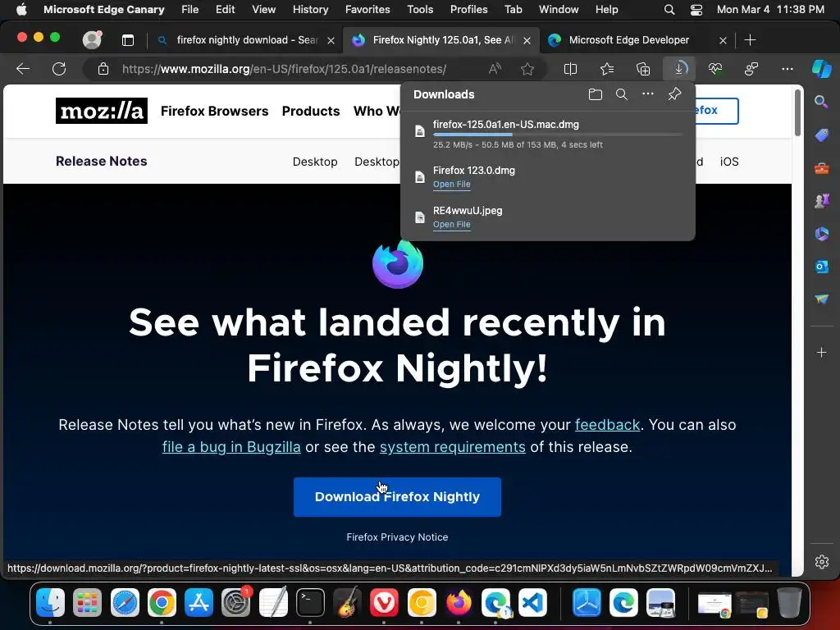Open the Favorites list icon
The height and width of the screenshot is (630, 840).
tap(606, 69)
